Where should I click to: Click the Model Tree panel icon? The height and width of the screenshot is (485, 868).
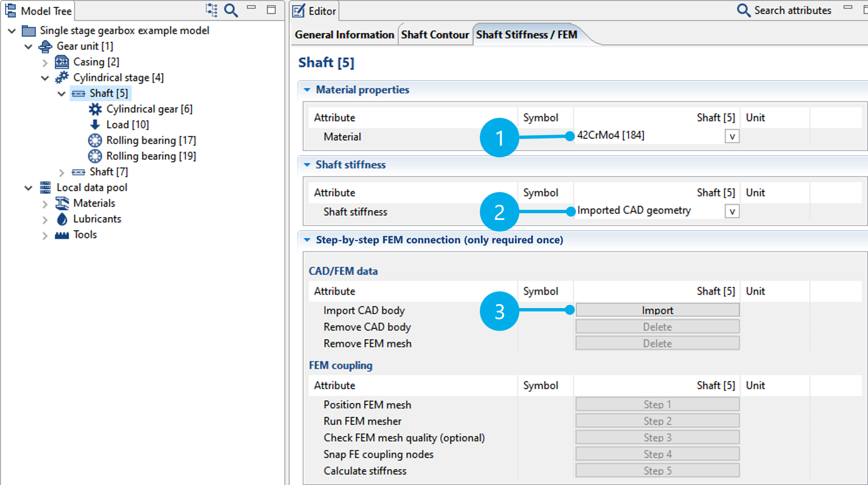[11, 11]
